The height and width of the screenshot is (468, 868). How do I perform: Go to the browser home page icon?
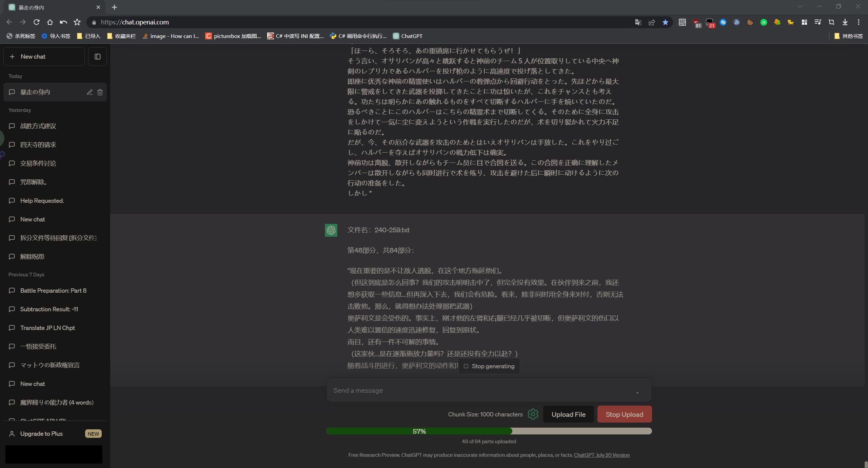coord(50,22)
